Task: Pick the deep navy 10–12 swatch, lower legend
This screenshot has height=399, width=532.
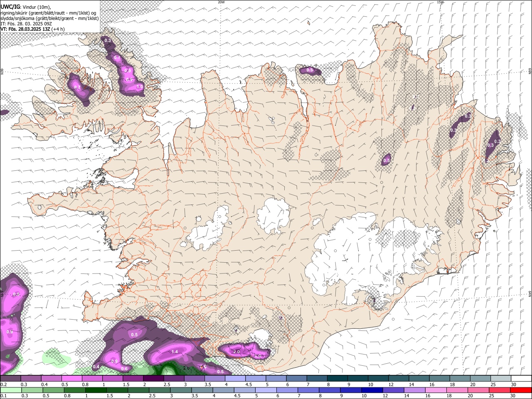Action: pyautogui.click(x=372, y=390)
